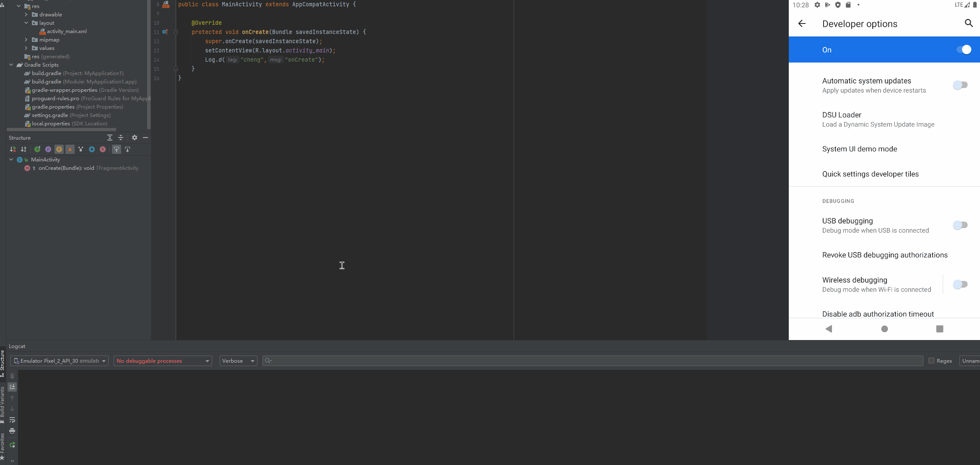Click Sort Alphabetically icon in Structure
Viewport: 980px width, 465px height.
[x=23, y=149]
